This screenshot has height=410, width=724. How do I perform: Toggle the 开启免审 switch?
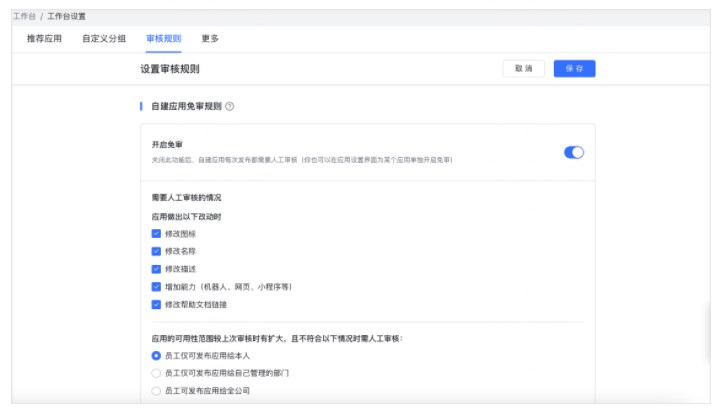574,152
